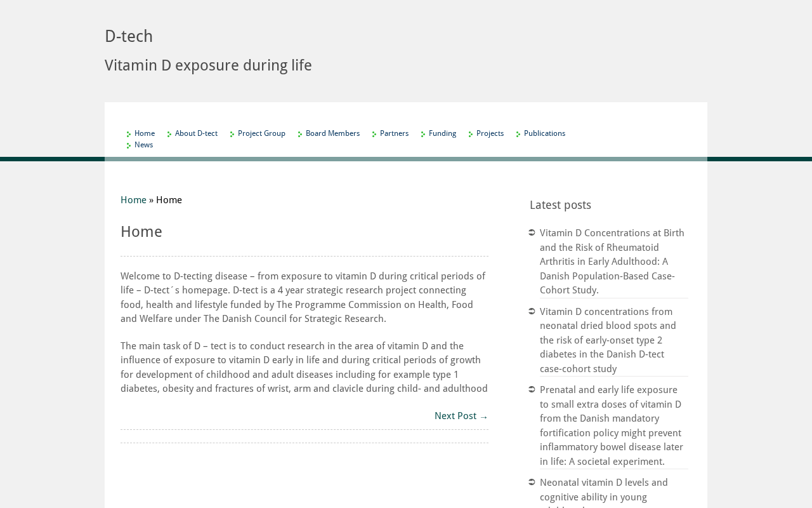The width and height of the screenshot is (812, 508).
Task: Open the Rheumatoid Arthritis case-cohort study post
Action: (612, 262)
